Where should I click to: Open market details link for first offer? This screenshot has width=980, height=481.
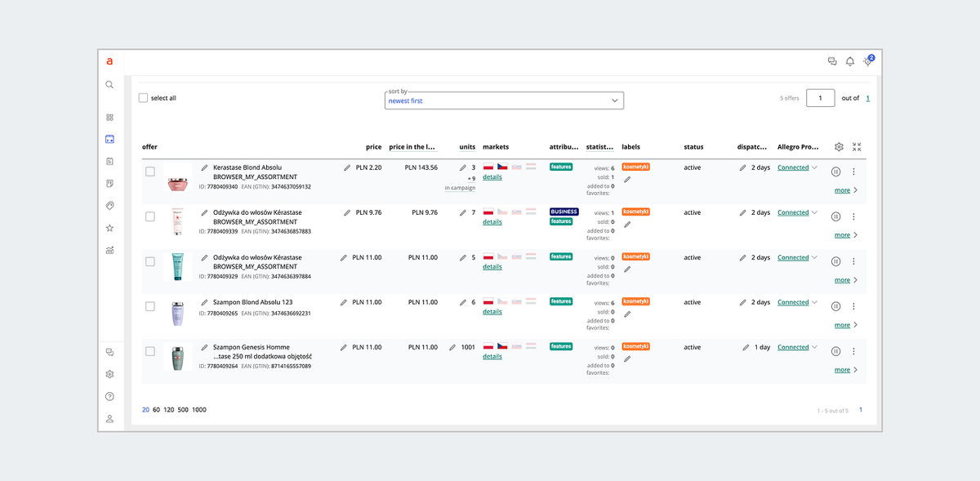click(492, 177)
